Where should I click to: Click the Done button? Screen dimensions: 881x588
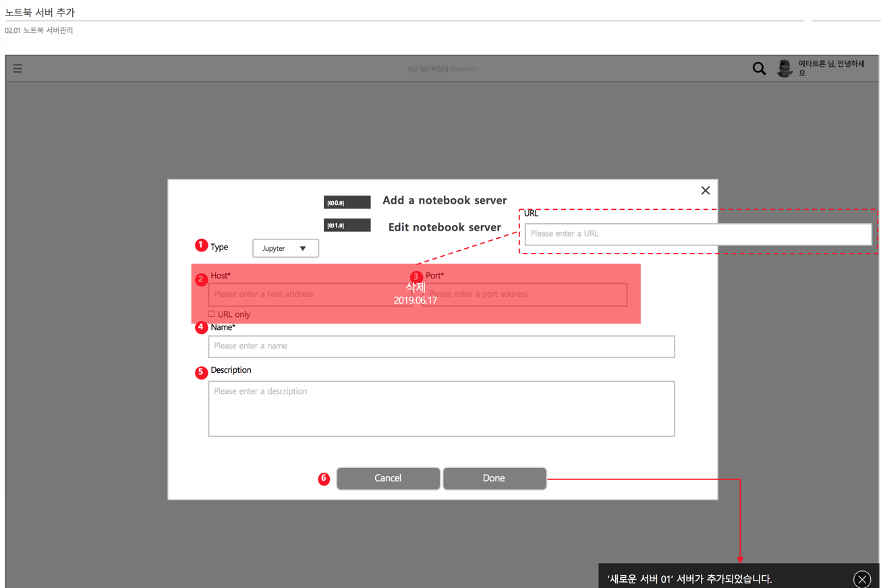pos(494,478)
